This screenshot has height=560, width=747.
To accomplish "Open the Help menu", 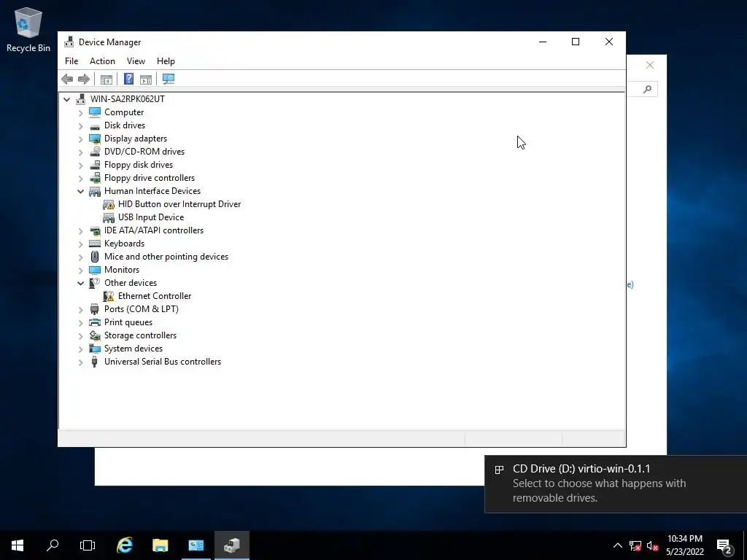I will 166,61.
